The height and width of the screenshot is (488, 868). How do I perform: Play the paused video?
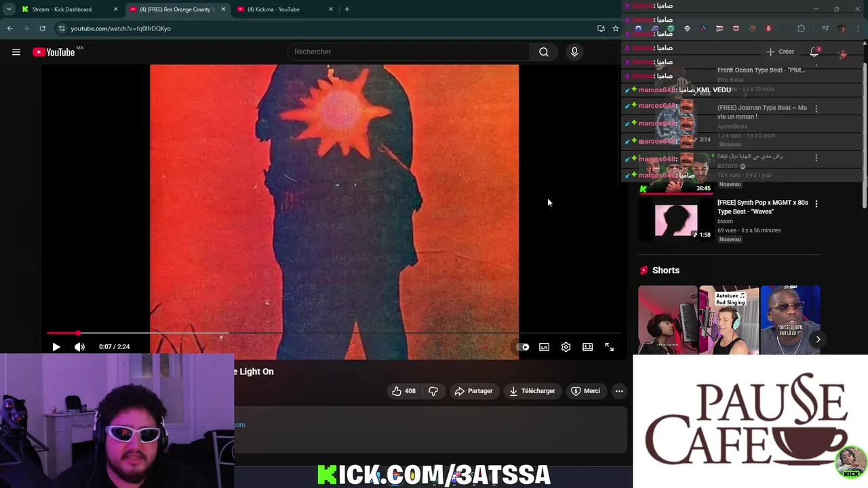click(x=56, y=347)
